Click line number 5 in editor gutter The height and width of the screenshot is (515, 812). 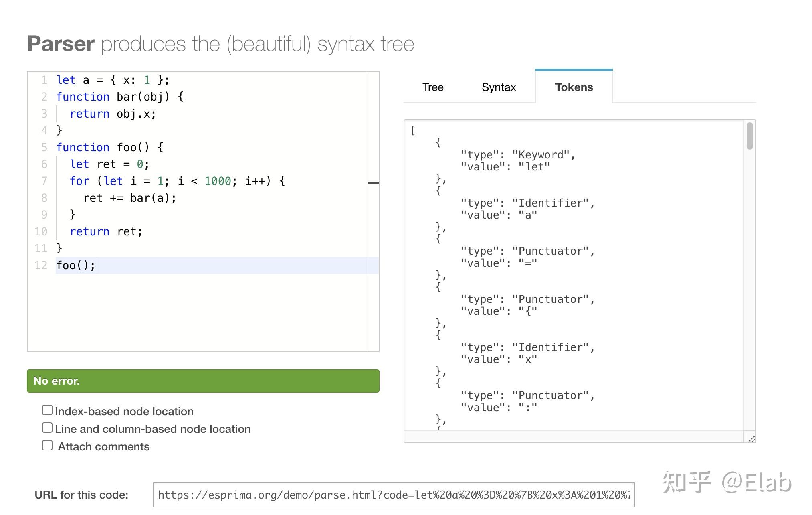click(x=44, y=147)
